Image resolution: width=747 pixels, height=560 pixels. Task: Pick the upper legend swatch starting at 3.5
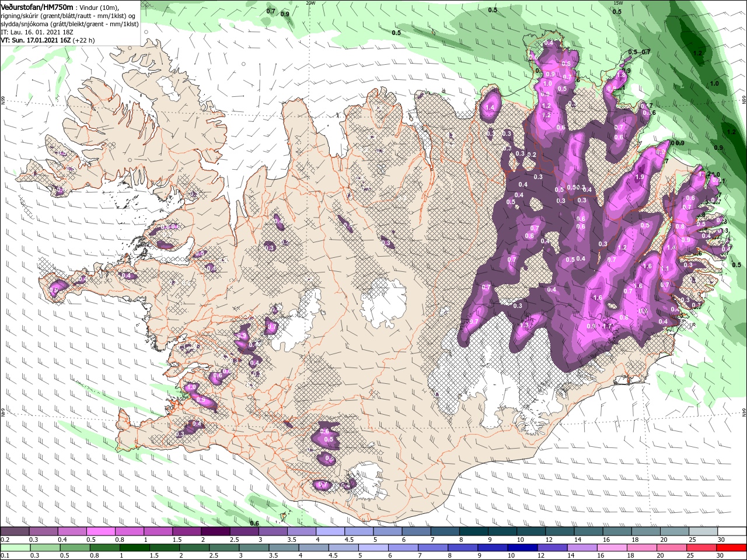coord(301,531)
